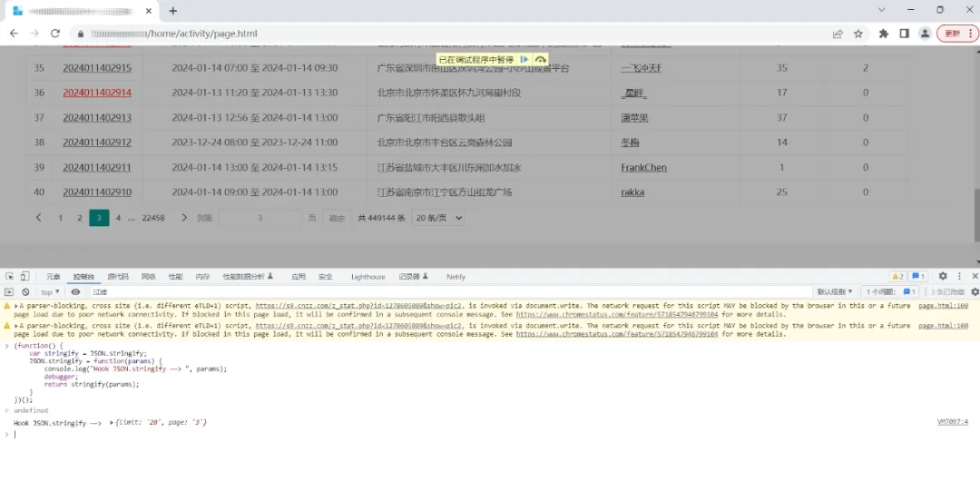Toggle the browser side panel

click(x=904, y=34)
